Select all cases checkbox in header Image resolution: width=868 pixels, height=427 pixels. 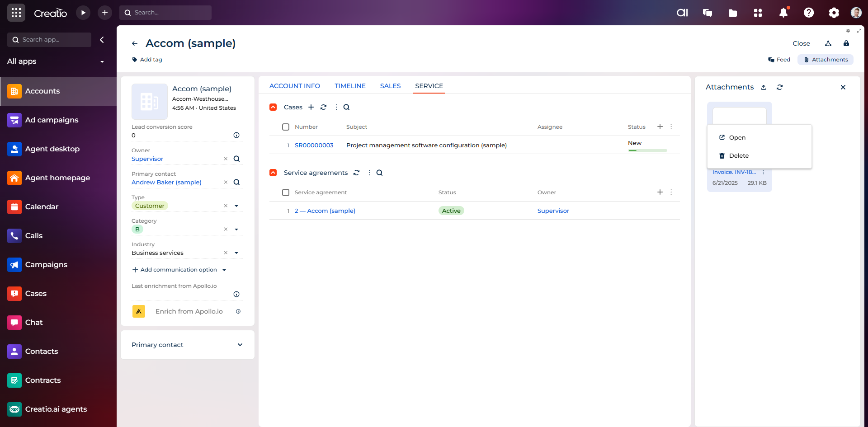pyautogui.click(x=286, y=127)
